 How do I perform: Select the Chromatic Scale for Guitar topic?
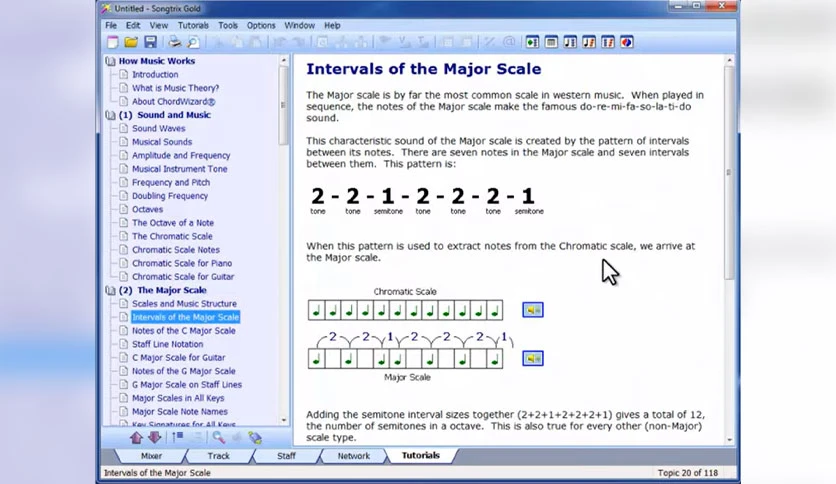point(183,277)
